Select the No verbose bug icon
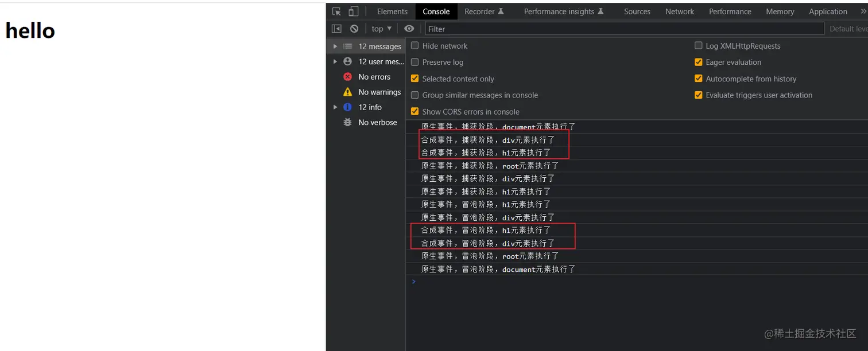 pyautogui.click(x=347, y=122)
